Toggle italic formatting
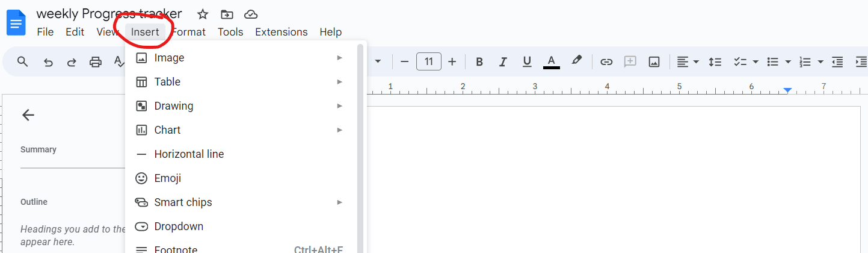The height and width of the screenshot is (253, 868). (x=503, y=61)
